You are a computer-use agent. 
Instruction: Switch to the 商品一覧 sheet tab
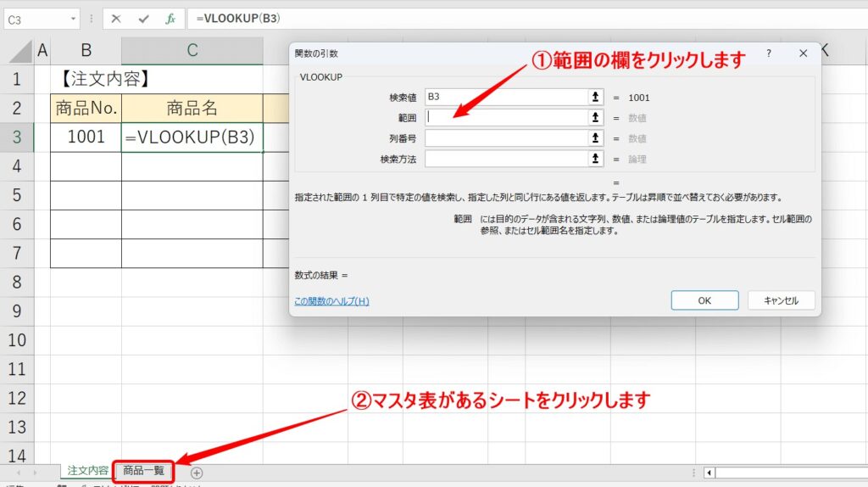[143, 471]
